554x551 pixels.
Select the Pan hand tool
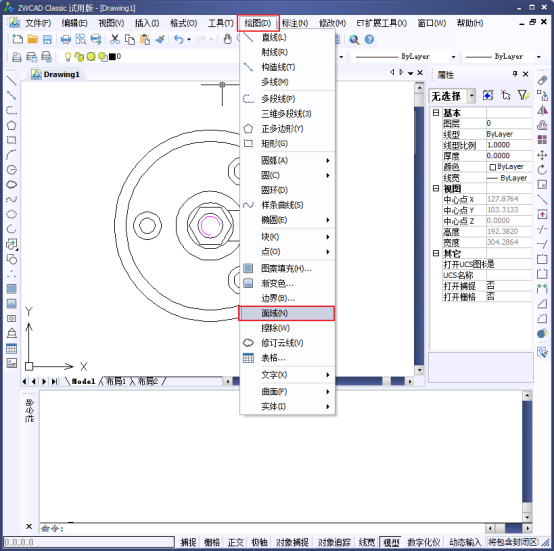coord(228,39)
